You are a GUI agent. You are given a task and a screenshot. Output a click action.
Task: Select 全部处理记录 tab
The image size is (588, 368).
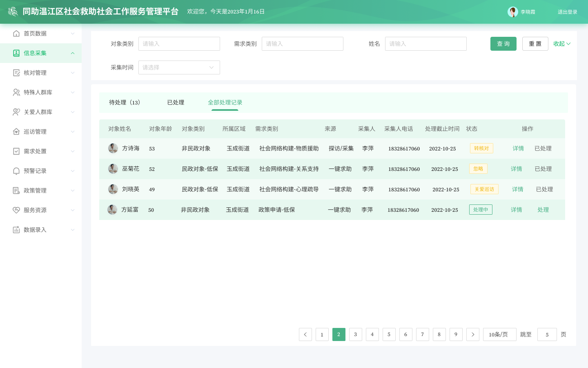tap(225, 102)
